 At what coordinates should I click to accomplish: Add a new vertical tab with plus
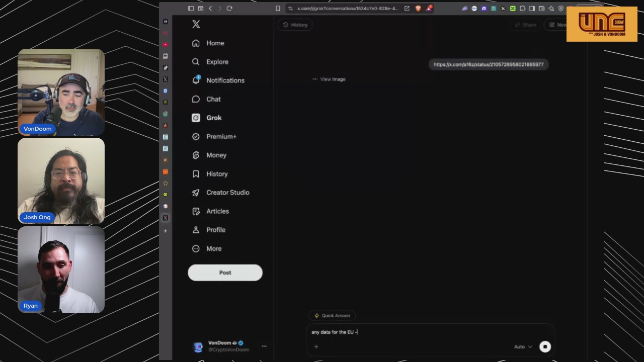tap(166, 231)
